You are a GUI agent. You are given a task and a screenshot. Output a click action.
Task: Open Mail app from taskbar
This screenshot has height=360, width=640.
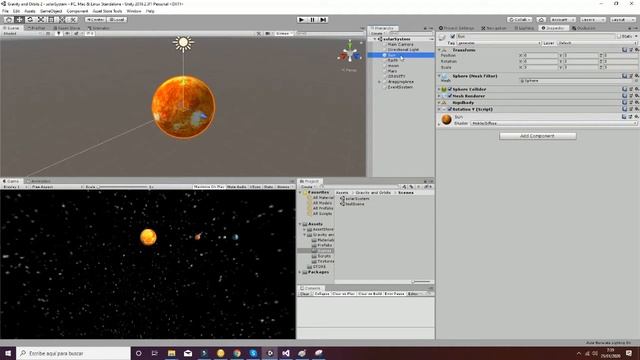pos(188,353)
